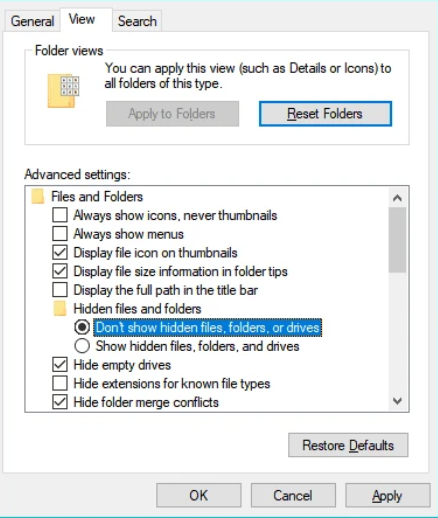Select Don't show hidden files radio button

point(82,327)
